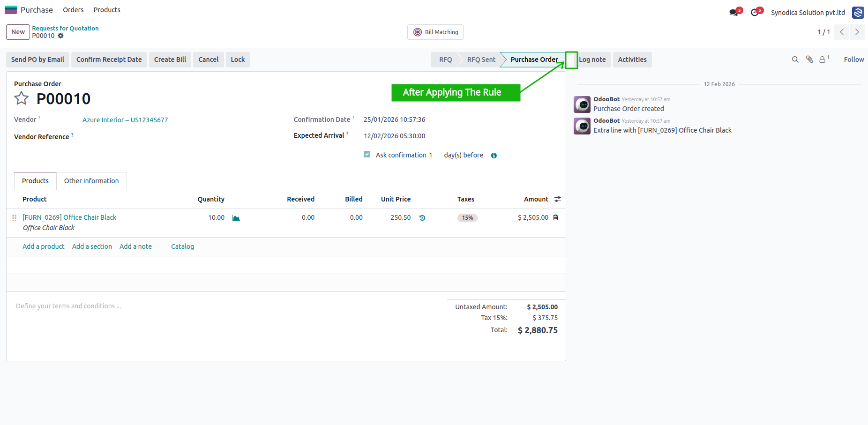
Task: Click Send PO by Email
Action: click(37, 60)
